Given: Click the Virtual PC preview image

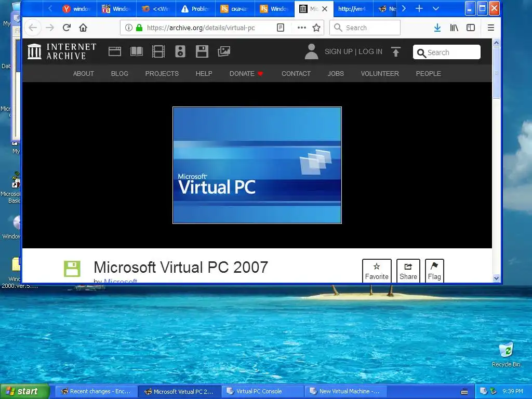Looking at the screenshot, I should point(257,165).
